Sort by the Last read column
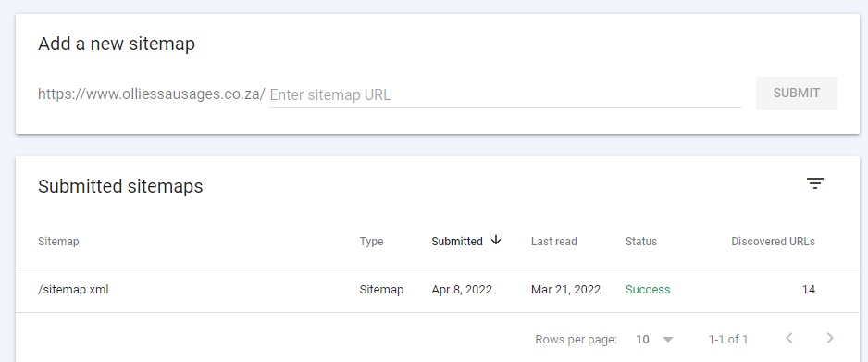The width and height of the screenshot is (868, 362). click(x=553, y=242)
